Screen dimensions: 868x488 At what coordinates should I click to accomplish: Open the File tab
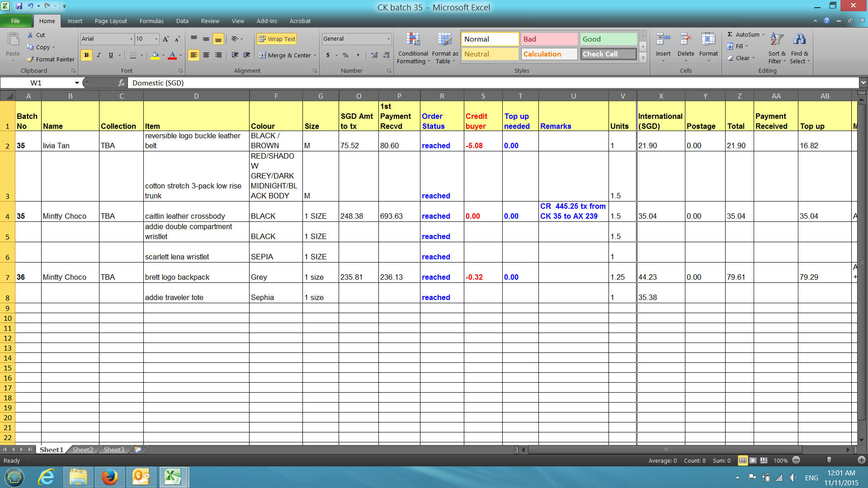tap(16, 21)
